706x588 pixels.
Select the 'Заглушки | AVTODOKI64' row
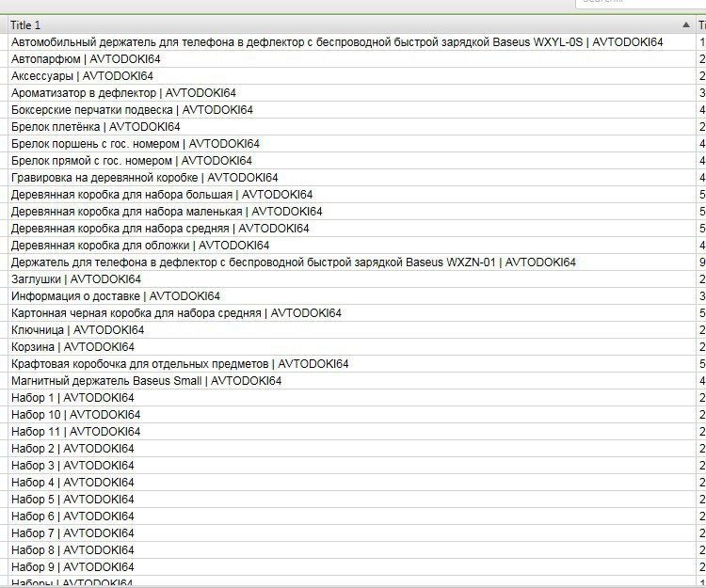point(352,279)
